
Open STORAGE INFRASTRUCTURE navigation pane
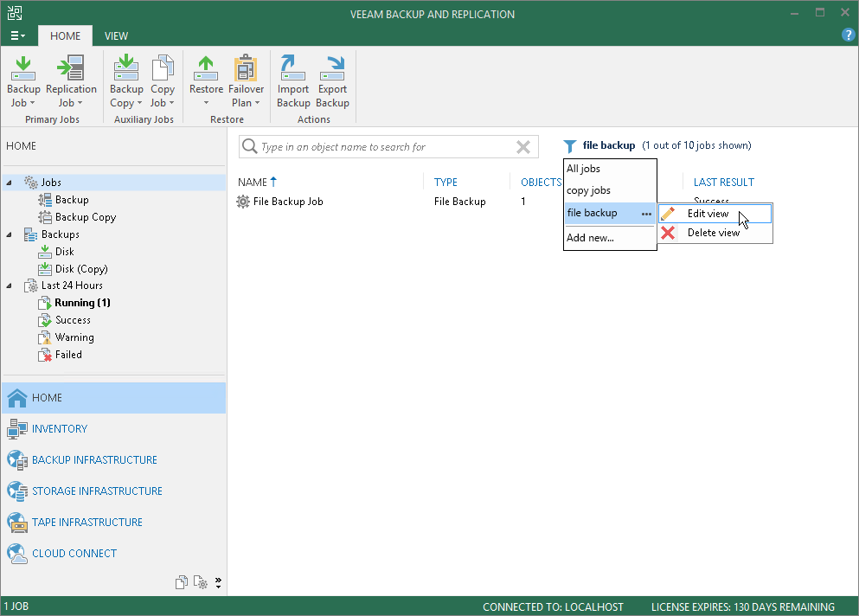click(114, 491)
